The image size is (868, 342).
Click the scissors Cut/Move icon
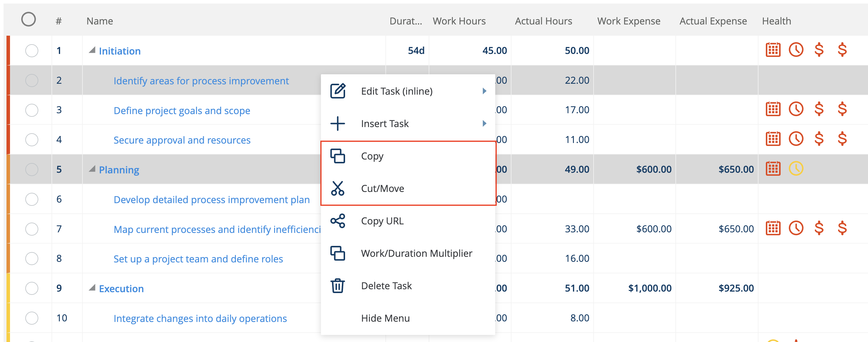[x=337, y=188]
